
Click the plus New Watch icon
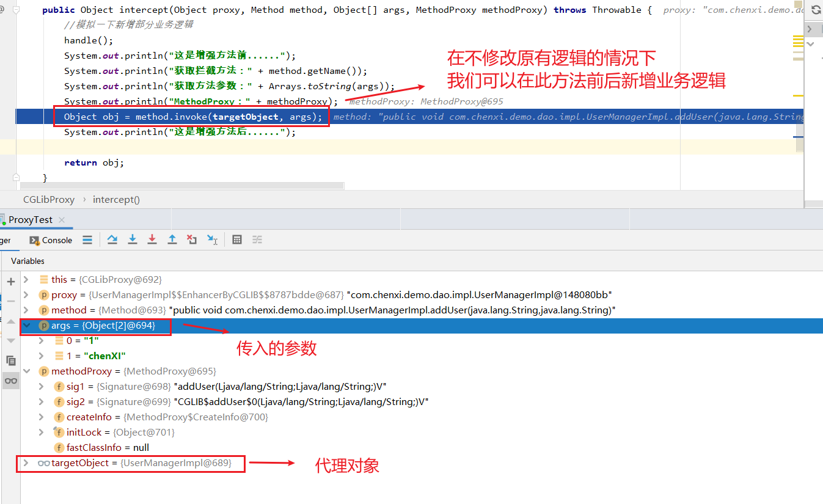click(10, 282)
